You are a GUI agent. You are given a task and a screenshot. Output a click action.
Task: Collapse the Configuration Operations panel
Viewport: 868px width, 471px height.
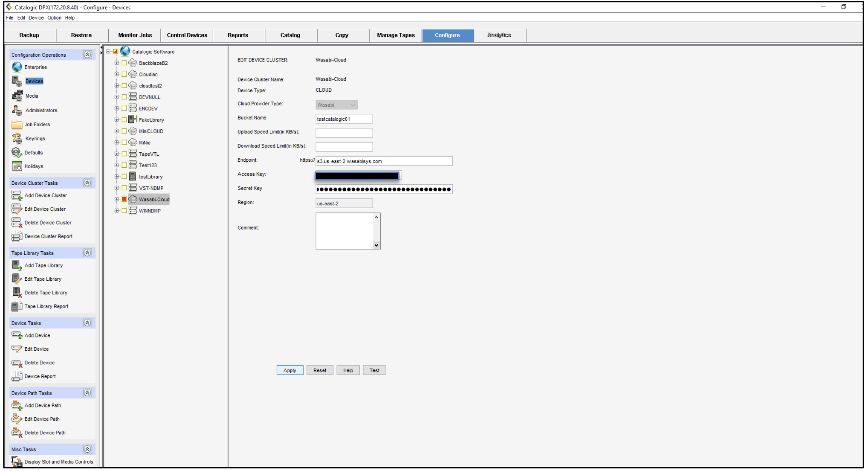click(87, 55)
